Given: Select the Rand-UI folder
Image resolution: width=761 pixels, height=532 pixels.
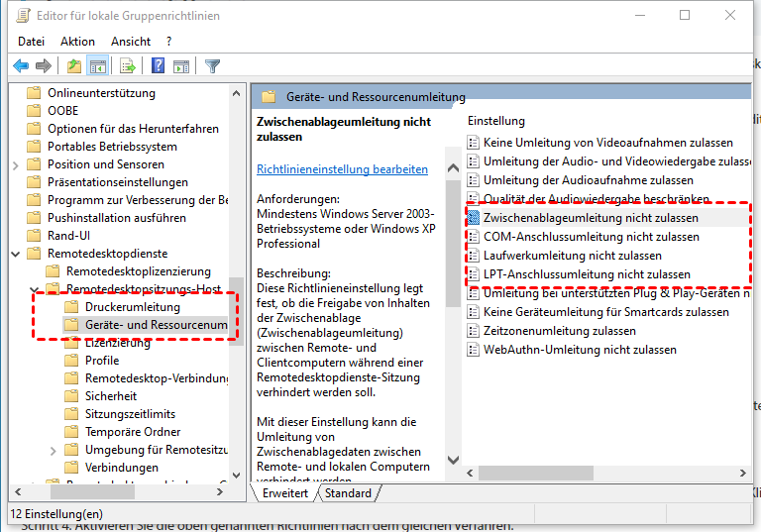Looking at the screenshot, I should pyautogui.click(x=68, y=236).
